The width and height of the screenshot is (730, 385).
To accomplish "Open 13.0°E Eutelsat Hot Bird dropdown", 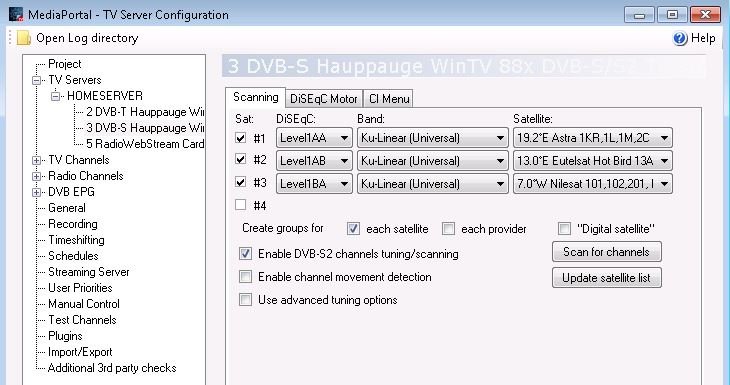I will (x=593, y=161).
